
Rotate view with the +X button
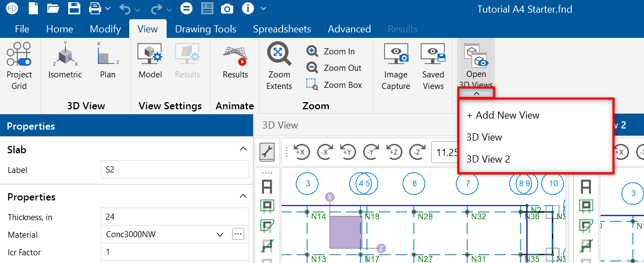pyautogui.click(x=301, y=152)
